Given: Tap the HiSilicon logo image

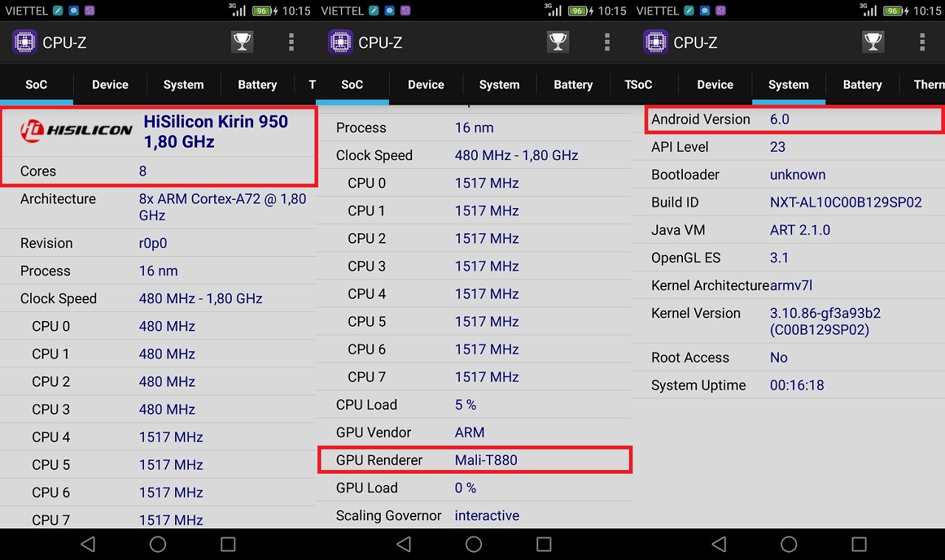Looking at the screenshot, I should coord(76,130).
